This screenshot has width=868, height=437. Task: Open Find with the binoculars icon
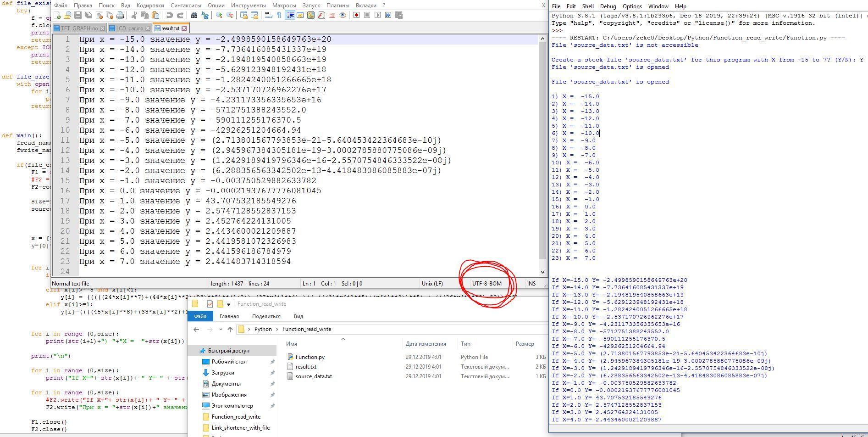click(x=194, y=15)
